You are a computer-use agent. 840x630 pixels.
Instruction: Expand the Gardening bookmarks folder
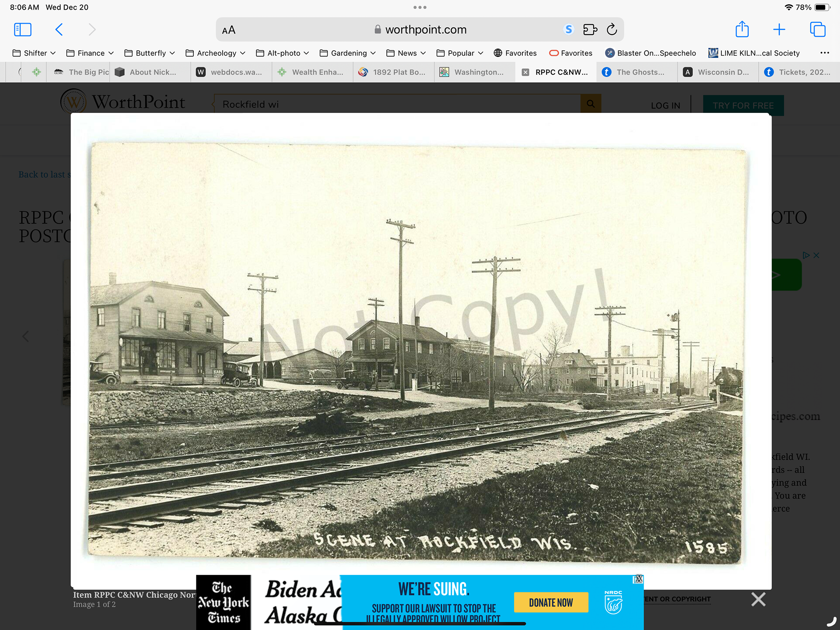click(x=348, y=53)
